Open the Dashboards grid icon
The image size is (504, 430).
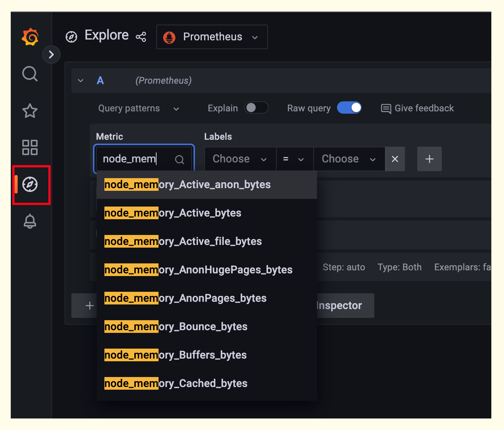[30, 147]
